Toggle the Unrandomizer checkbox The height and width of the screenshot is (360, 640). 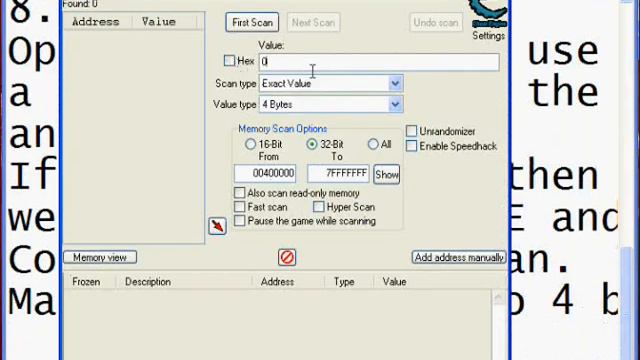tap(411, 131)
